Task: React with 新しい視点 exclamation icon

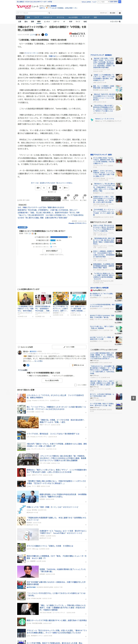Action: pyautogui.click(x=83, y=198)
